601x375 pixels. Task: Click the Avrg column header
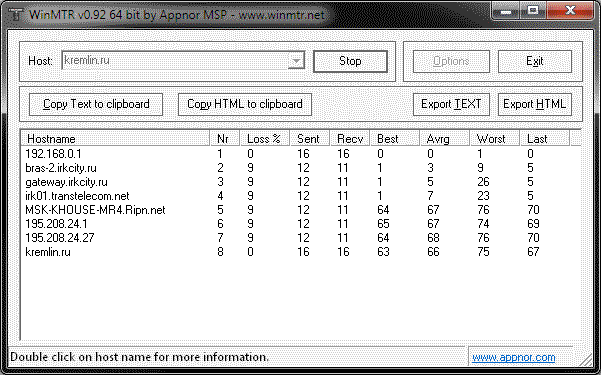pos(445,138)
